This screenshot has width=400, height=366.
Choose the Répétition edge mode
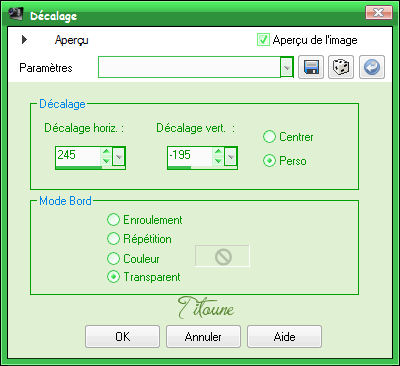pyautogui.click(x=113, y=239)
